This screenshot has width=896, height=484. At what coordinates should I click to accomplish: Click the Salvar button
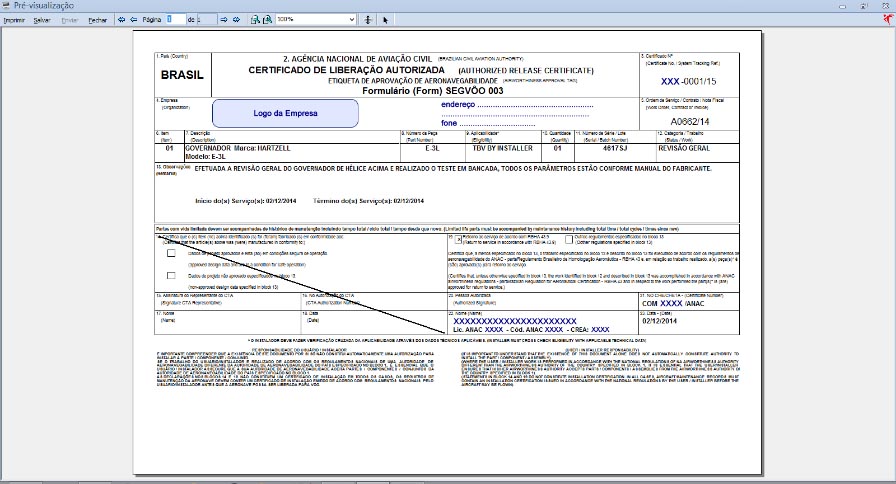click(x=42, y=20)
